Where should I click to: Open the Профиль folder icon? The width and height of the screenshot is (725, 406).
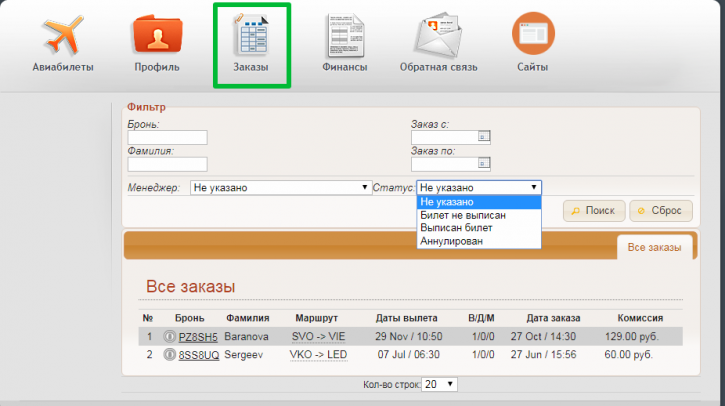(157, 34)
